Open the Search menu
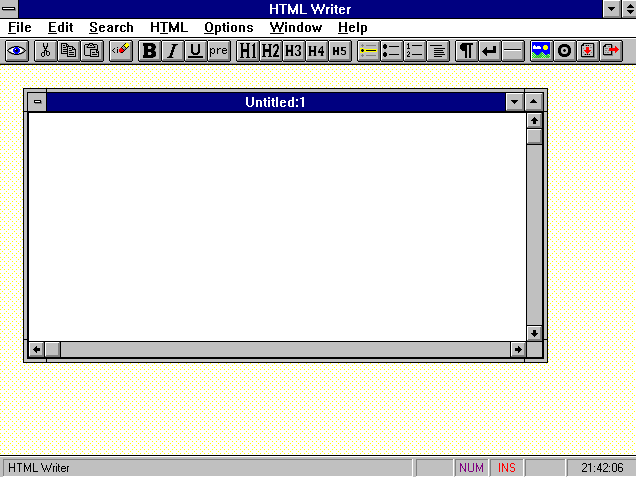Image resolution: width=636 pixels, height=477 pixels. click(111, 28)
